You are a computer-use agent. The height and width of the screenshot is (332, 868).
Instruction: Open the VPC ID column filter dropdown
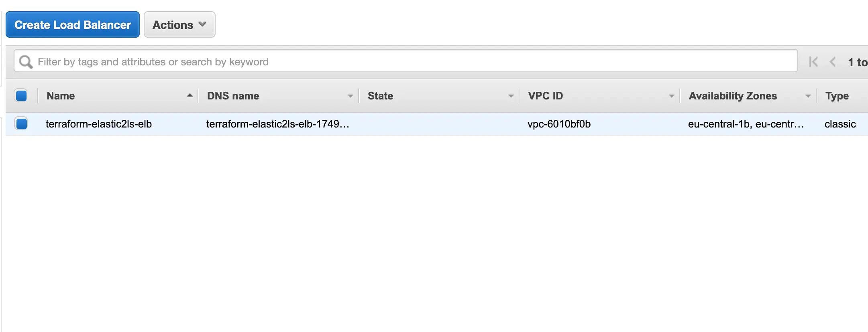coord(671,96)
